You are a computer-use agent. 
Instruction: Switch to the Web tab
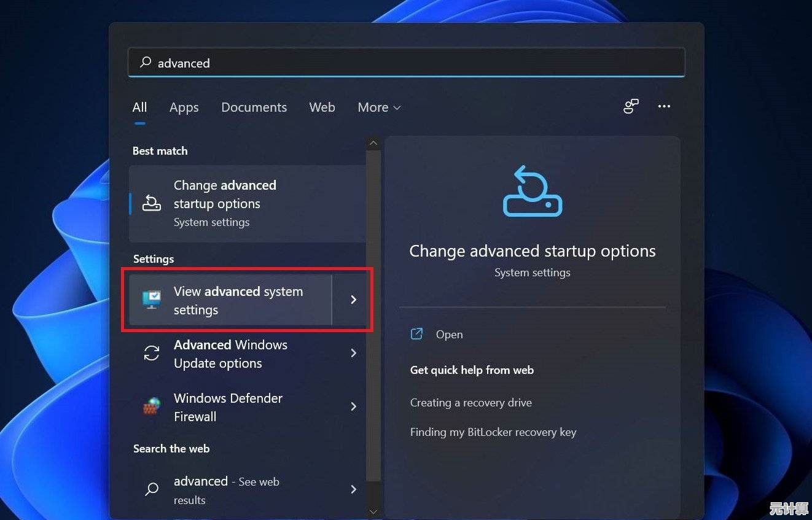coord(322,107)
